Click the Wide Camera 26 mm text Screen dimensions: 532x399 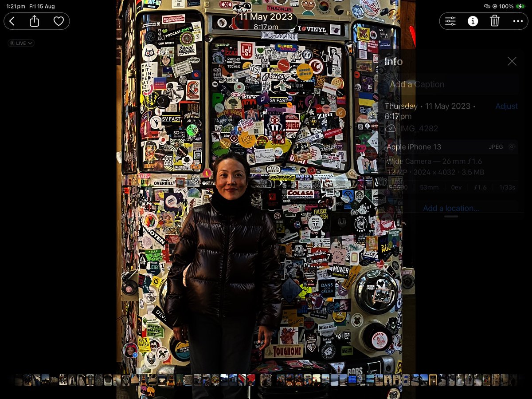(x=435, y=162)
